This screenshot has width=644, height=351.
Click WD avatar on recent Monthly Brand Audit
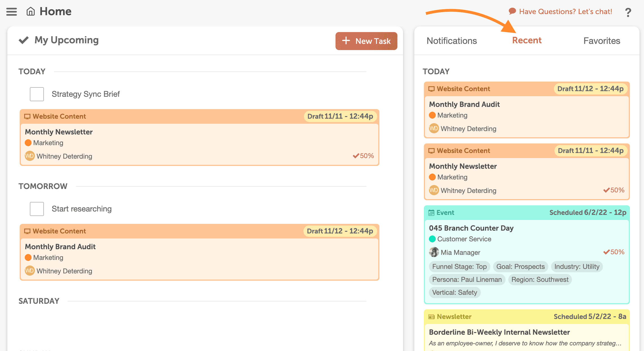pos(434,129)
